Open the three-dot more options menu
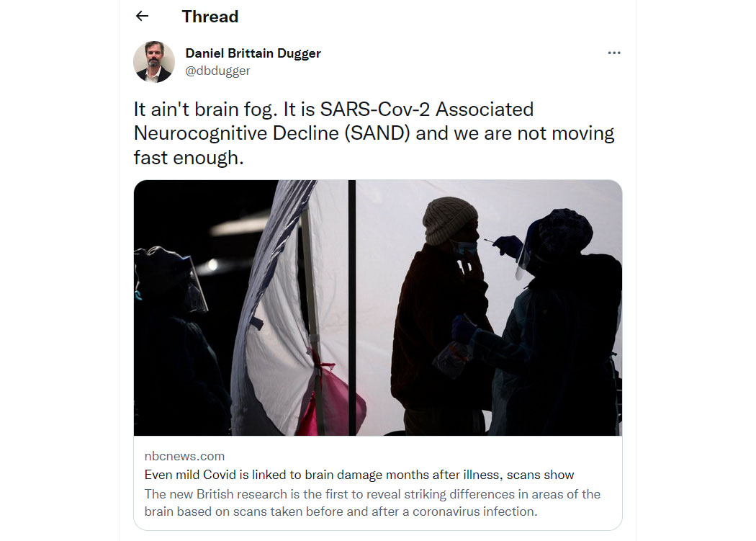 click(613, 53)
